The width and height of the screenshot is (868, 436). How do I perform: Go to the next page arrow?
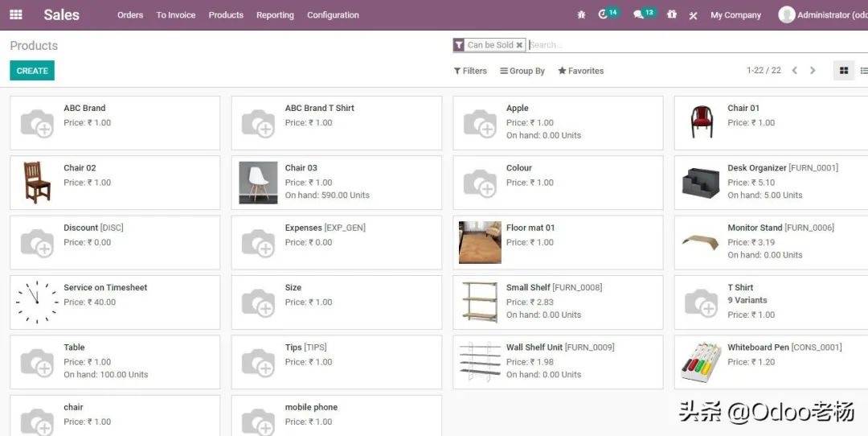coord(813,71)
